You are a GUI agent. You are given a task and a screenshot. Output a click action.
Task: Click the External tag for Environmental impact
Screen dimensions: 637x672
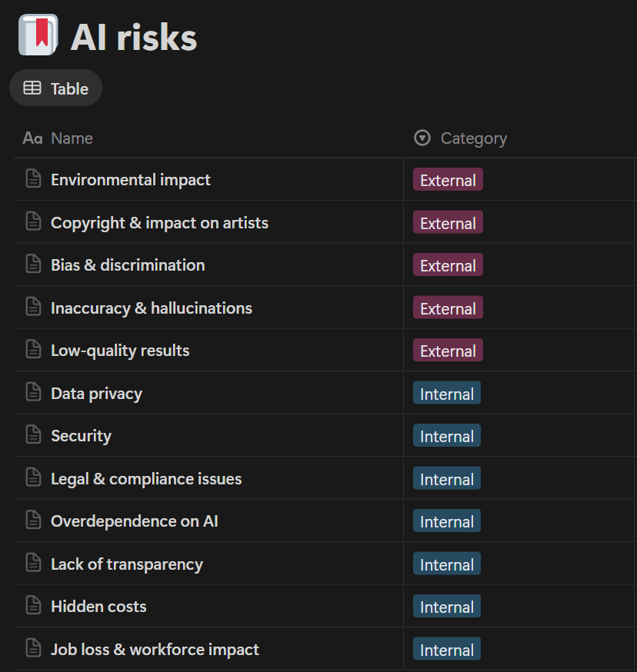coord(448,180)
